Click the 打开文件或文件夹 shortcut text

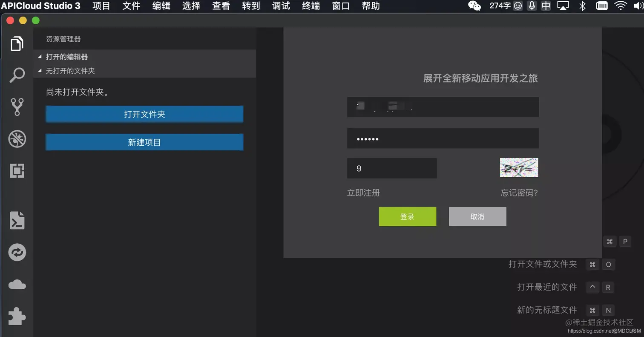click(543, 264)
